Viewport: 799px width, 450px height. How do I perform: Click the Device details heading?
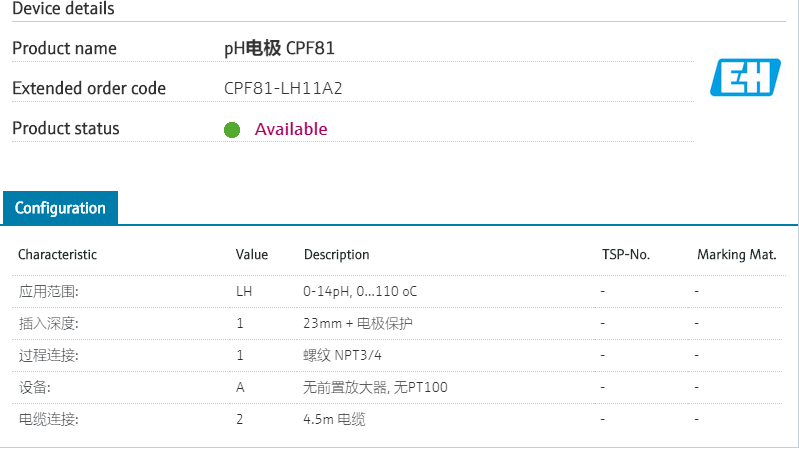coord(63,9)
